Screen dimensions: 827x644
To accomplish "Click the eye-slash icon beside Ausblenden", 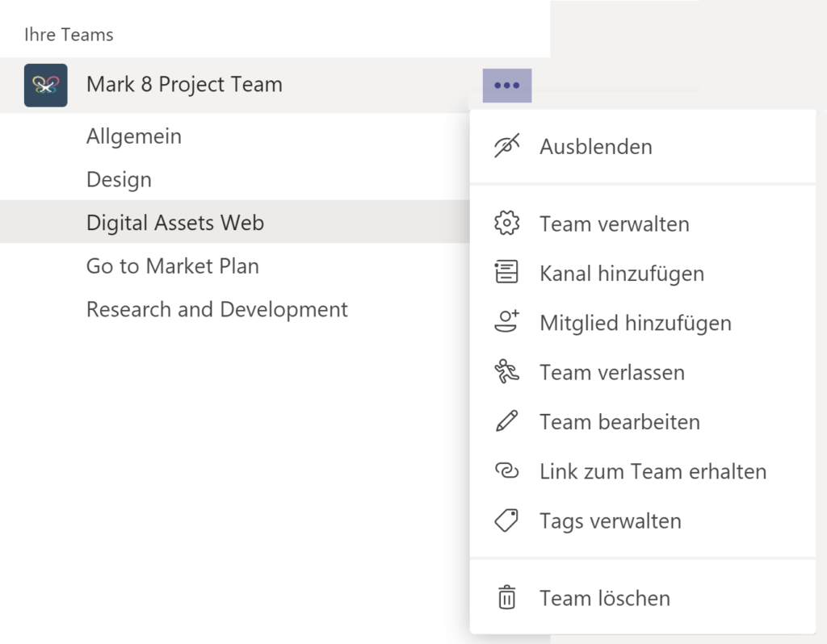I will tap(506, 146).
